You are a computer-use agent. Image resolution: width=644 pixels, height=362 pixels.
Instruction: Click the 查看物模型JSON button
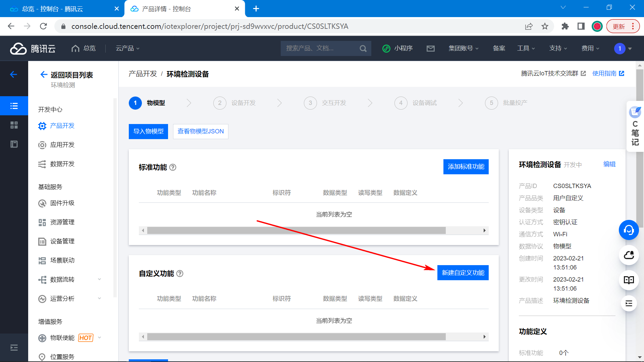pos(201,131)
